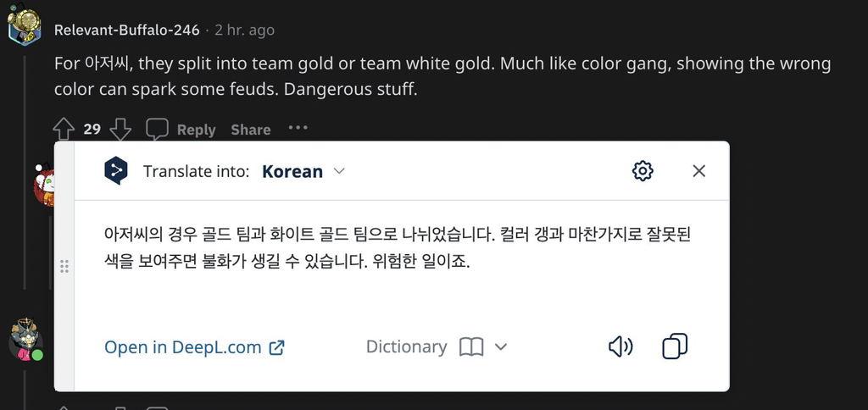This screenshot has width=868, height=410.
Task: Grab the popup drag handle dots
Action: [x=64, y=266]
